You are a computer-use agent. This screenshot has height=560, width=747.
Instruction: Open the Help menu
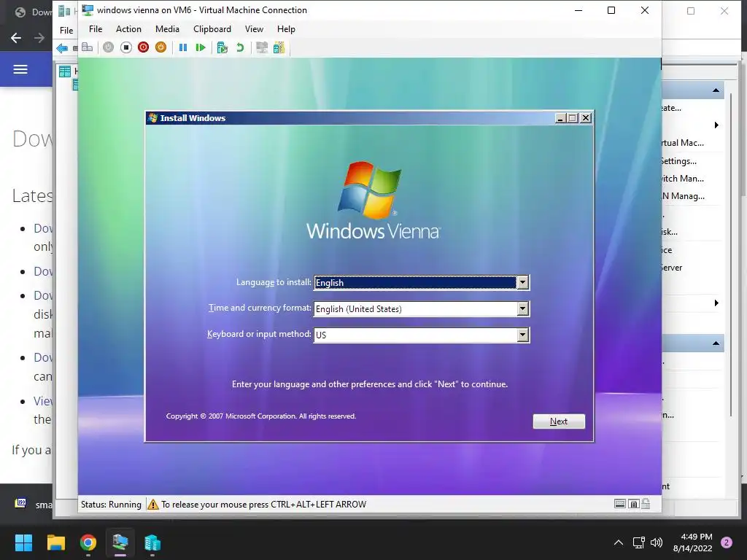click(286, 29)
